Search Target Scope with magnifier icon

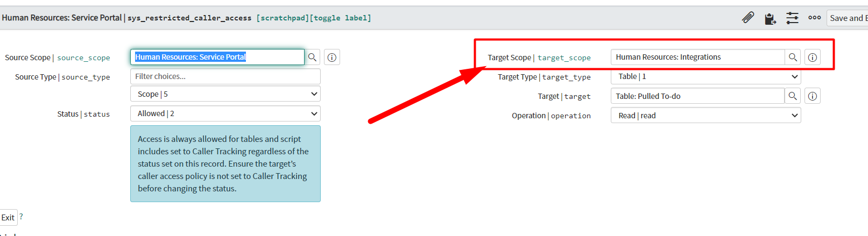tap(793, 57)
